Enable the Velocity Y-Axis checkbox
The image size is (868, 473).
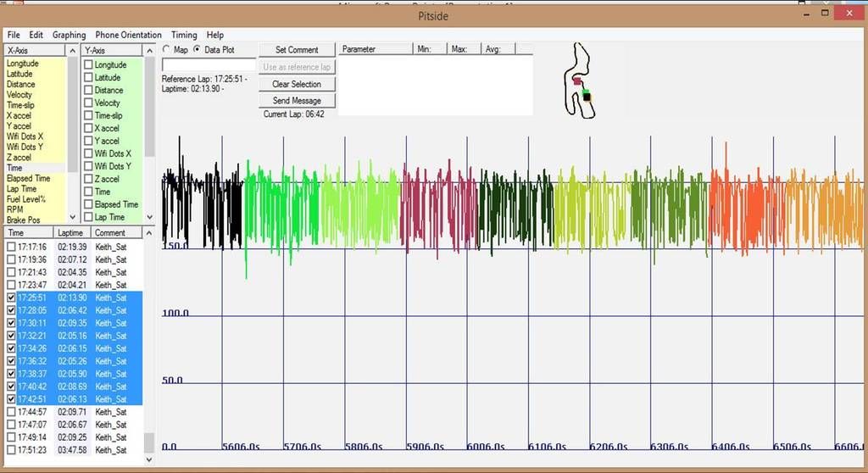88,103
